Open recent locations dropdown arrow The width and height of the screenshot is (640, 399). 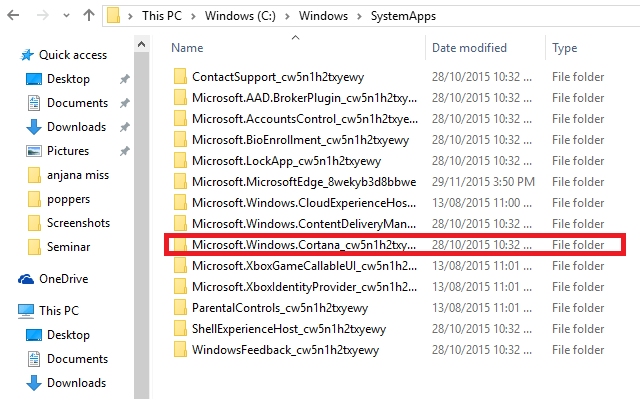pyautogui.click(x=66, y=16)
